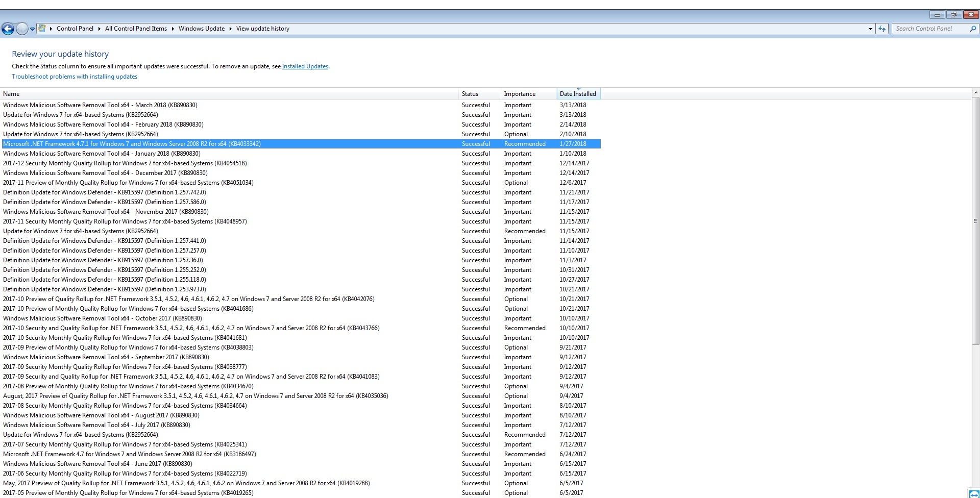Image resolution: width=980 pixels, height=498 pixels.
Task: Select May, 2017 Preview .NET rollup (KB4019288)
Action: [301, 483]
